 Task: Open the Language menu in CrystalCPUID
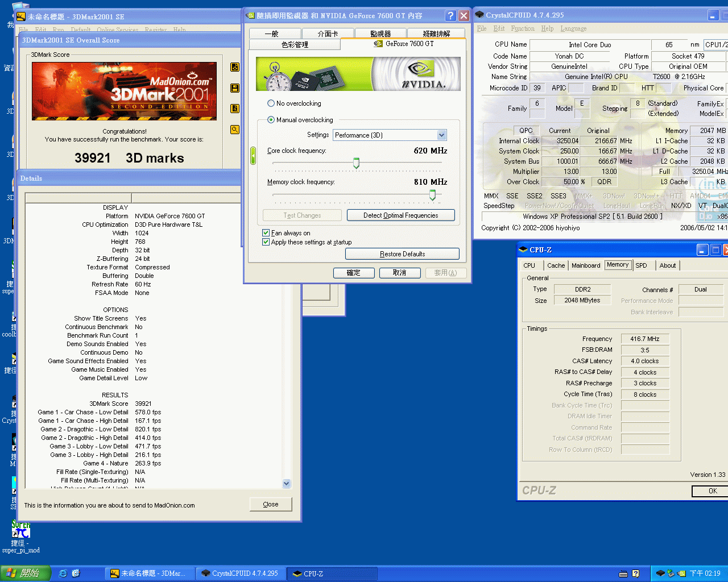[x=573, y=28]
